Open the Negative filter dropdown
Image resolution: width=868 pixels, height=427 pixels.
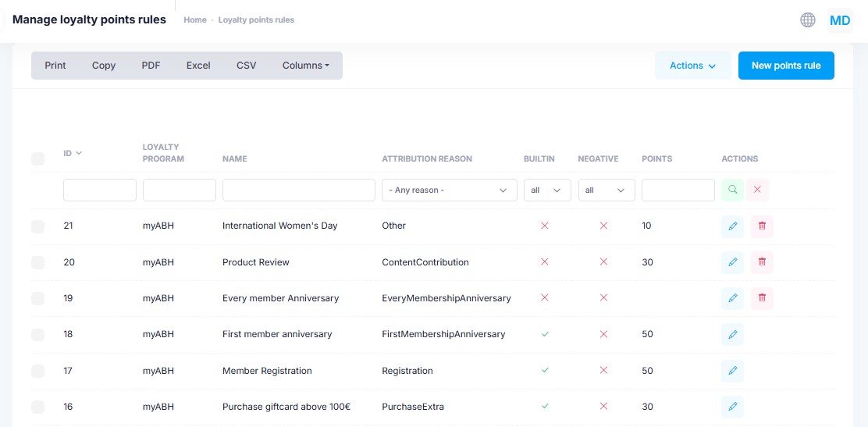(607, 190)
